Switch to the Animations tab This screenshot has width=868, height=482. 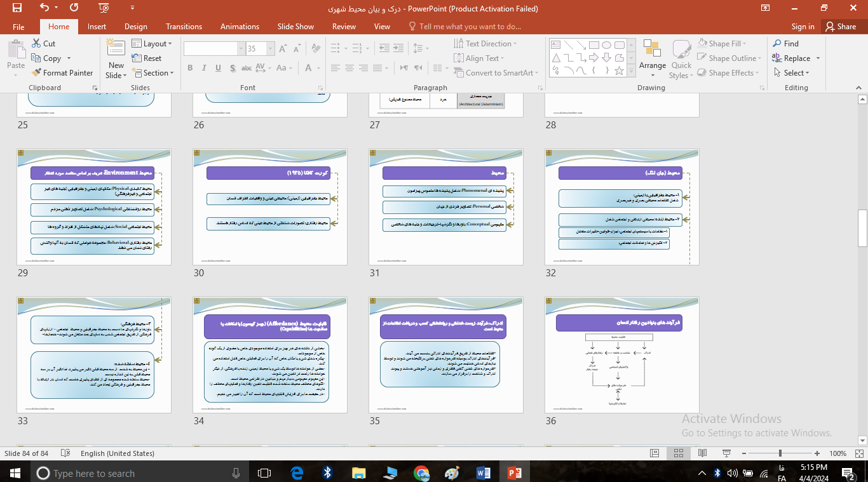(240, 27)
